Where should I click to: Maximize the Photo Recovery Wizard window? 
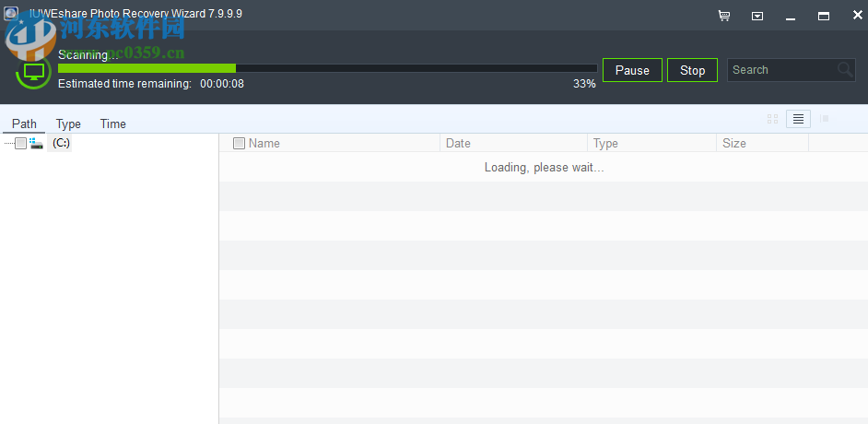[x=824, y=16]
